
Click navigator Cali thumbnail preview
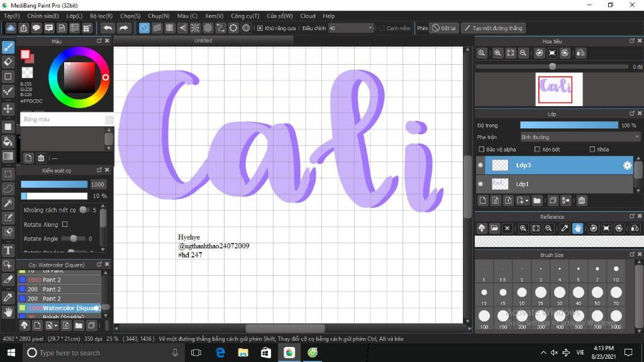pos(559,89)
